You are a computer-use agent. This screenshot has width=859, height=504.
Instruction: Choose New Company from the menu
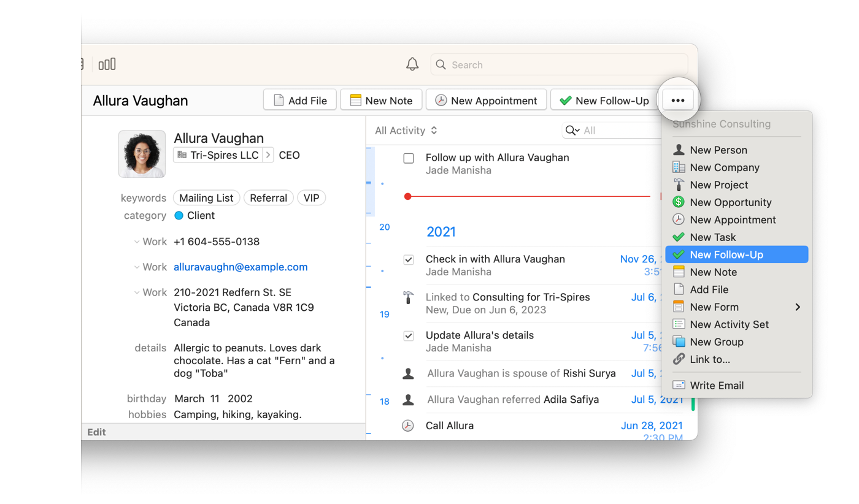point(737,167)
